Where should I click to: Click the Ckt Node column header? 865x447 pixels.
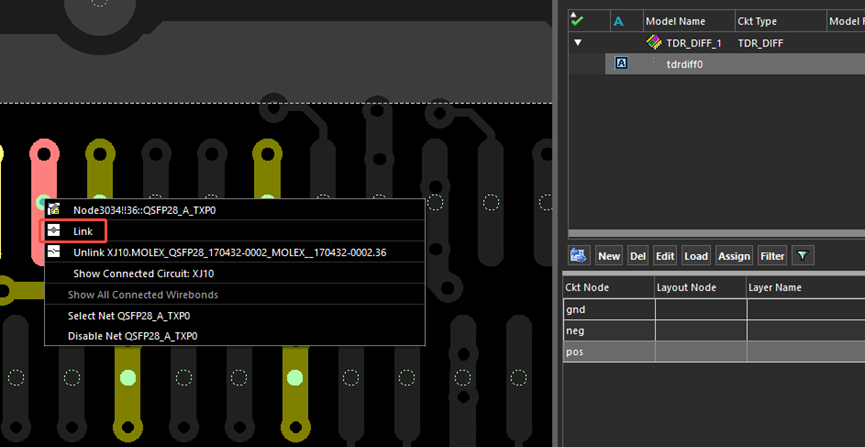[608, 288]
